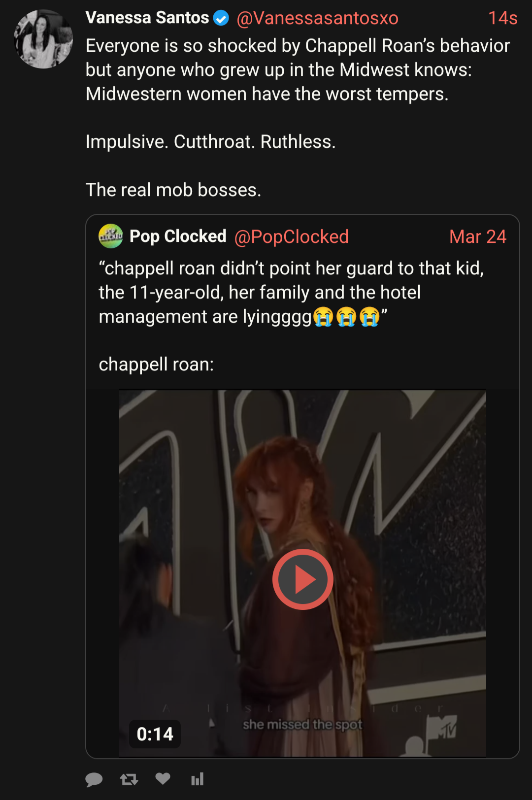Viewport: 532px width, 800px height.
Task: Open @PopClocked handle link
Action: coord(291,237)
